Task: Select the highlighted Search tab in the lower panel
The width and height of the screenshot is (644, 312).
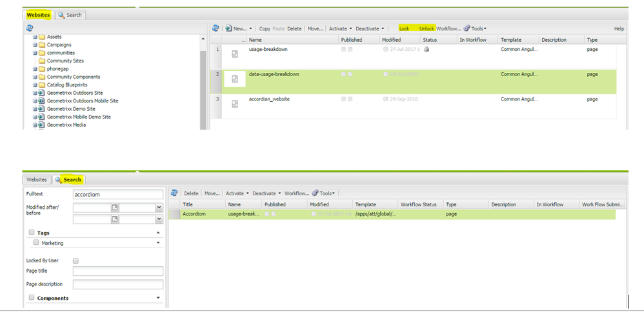Action: (69, 180)
